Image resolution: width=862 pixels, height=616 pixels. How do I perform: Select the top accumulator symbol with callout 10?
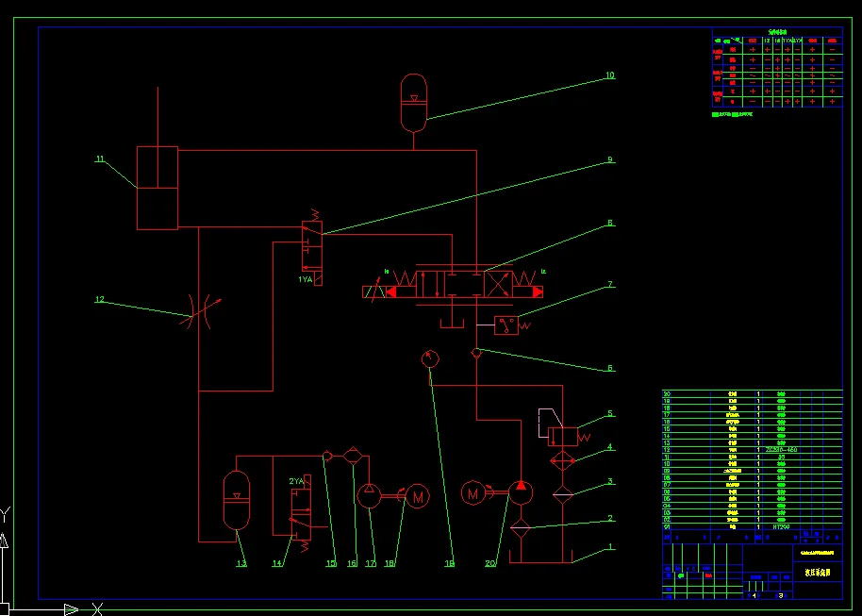[413, 104]
